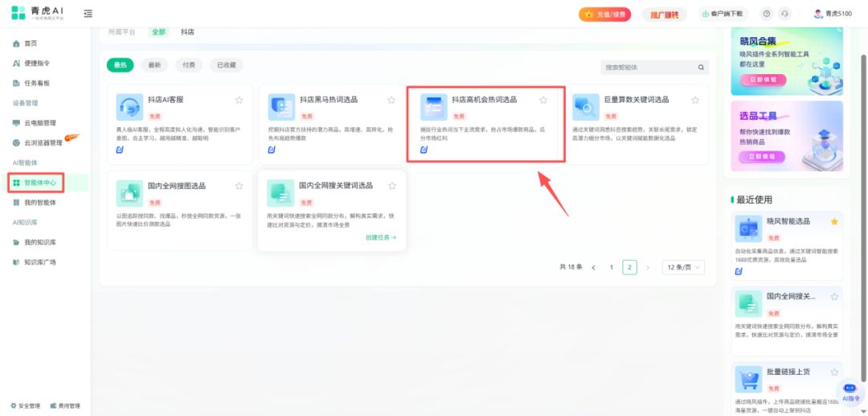
Task: Switch to the 付费 tab
Action: click(x=189, y=65)
